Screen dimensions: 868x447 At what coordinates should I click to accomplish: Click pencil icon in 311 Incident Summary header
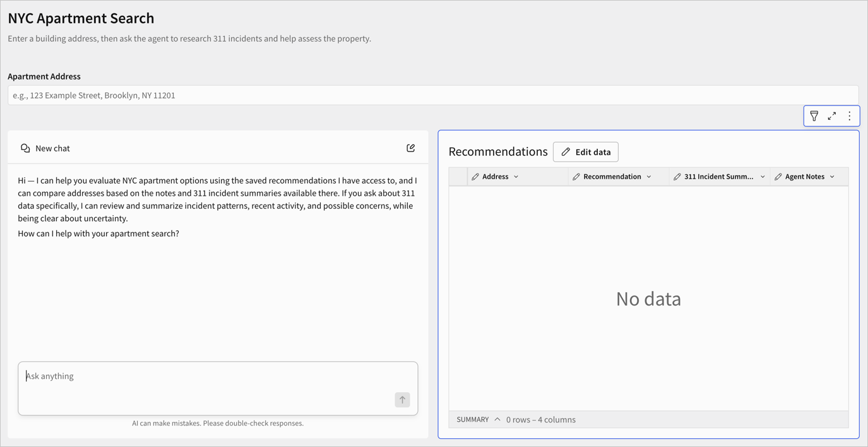677,177
